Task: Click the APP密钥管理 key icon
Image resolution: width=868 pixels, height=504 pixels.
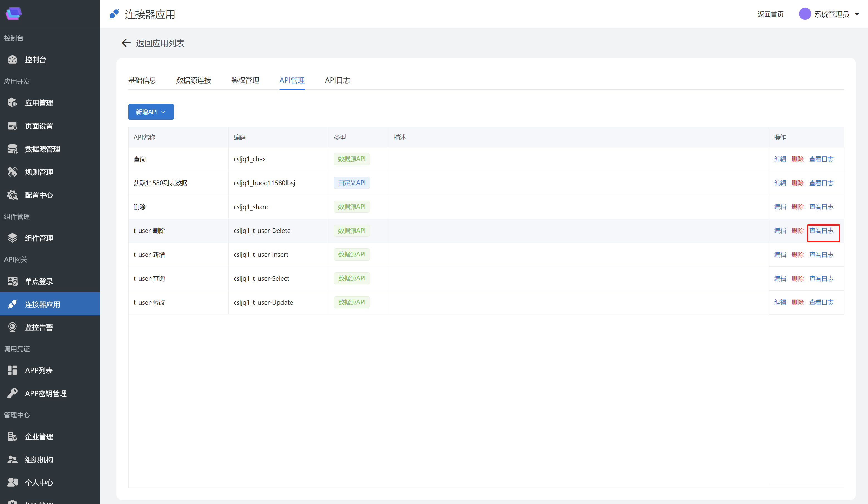Action: point(13,393)
